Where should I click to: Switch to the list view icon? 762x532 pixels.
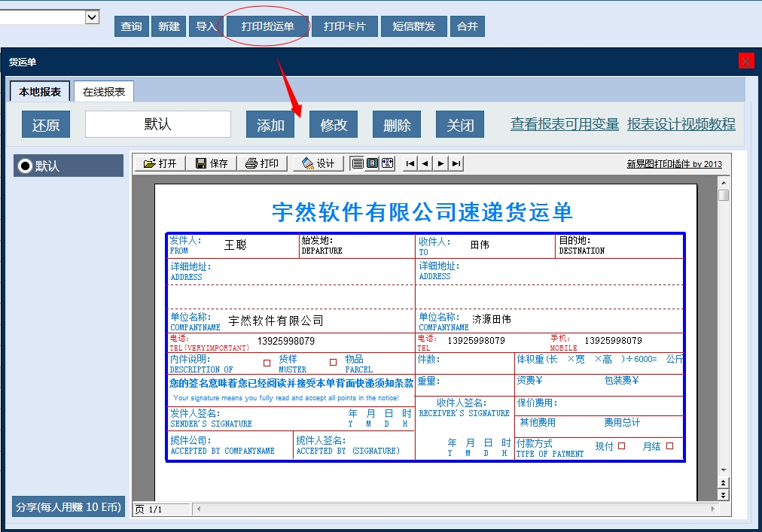coord(358,163)
